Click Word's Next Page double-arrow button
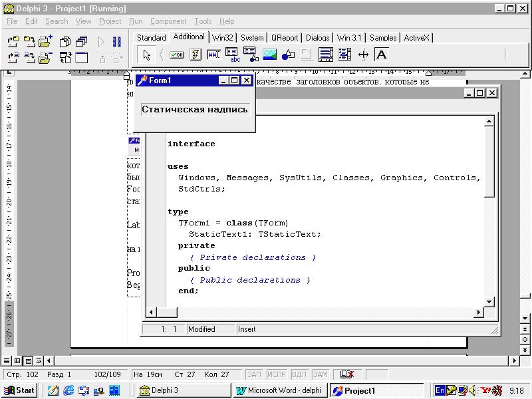This screenshot has width=532, height=399. [x=525, y=350]
